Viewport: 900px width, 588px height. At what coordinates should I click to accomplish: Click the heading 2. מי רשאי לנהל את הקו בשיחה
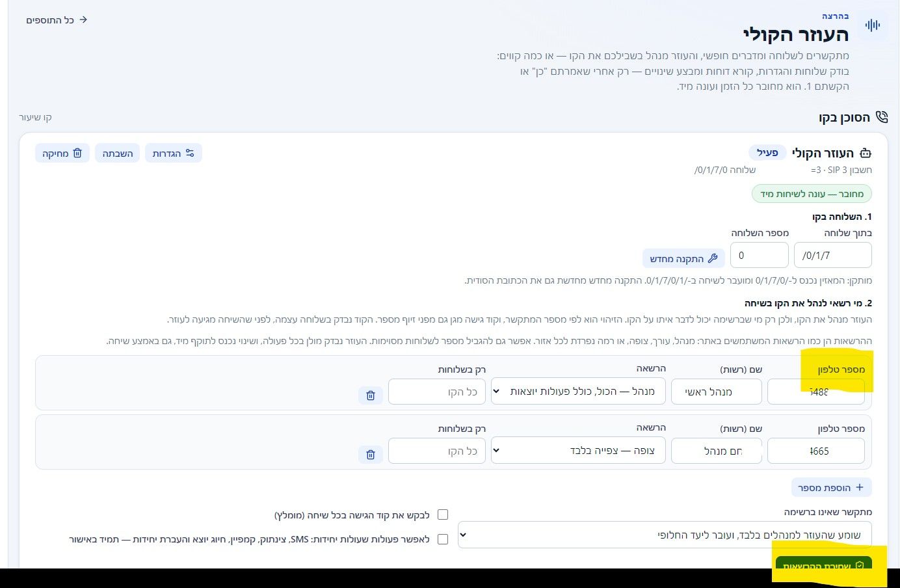(808, 303)
